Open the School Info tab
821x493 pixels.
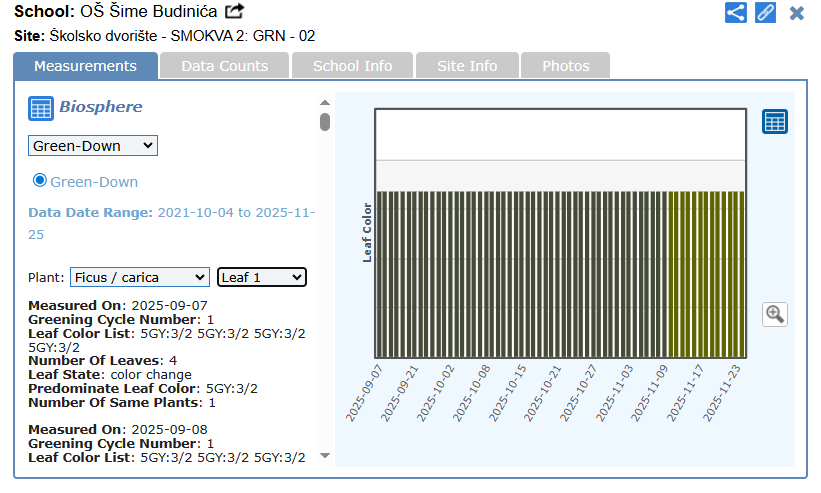352,66
